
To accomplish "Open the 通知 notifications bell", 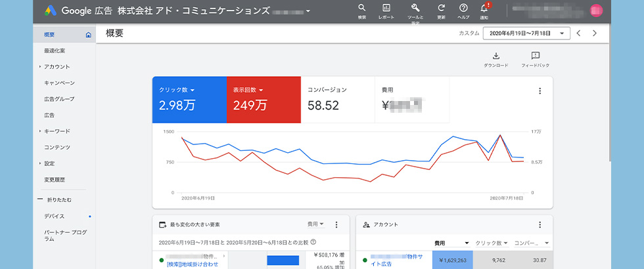I will tap(484, 9).
